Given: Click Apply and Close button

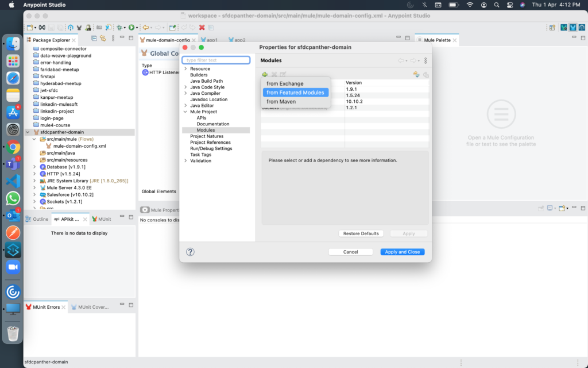Looking at the screenshot, I should point(402,251).
